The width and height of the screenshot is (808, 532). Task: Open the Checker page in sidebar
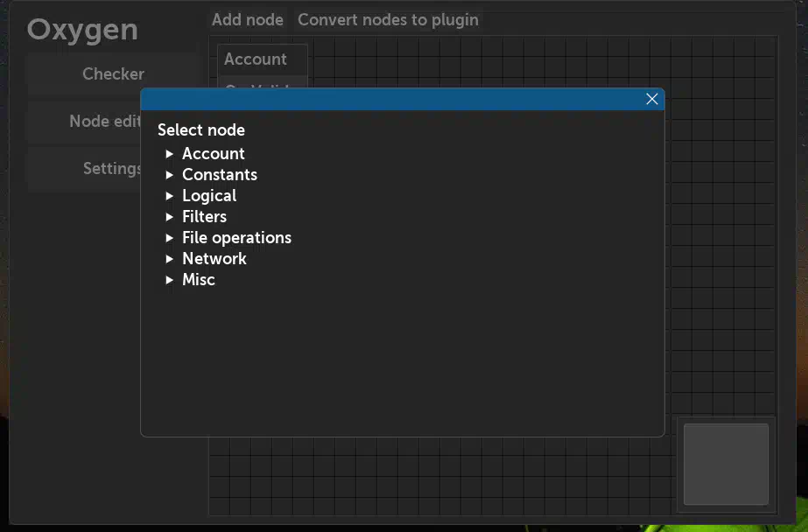coord(113,74)
